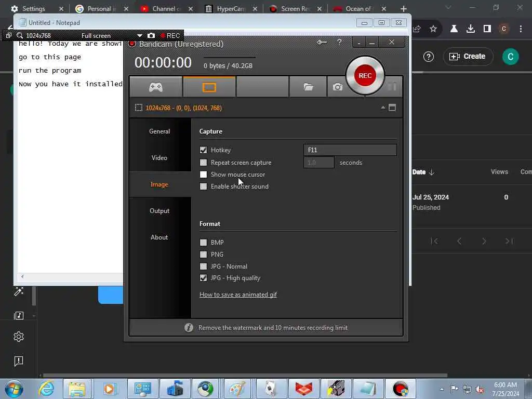Switch to HyperCam browser tab
Viewport: 532px width, 399px height.
[x=231, y=9]
